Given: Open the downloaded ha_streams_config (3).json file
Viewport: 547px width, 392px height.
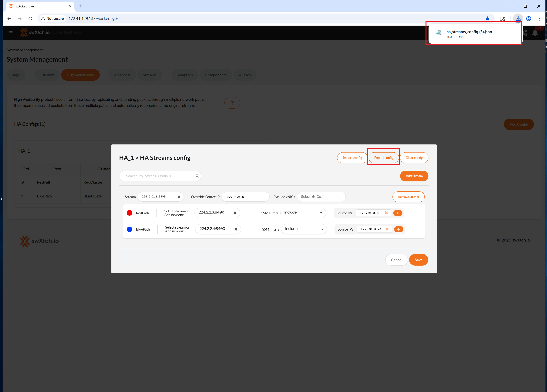Looking at the screenshot, I should click(469, 32).
